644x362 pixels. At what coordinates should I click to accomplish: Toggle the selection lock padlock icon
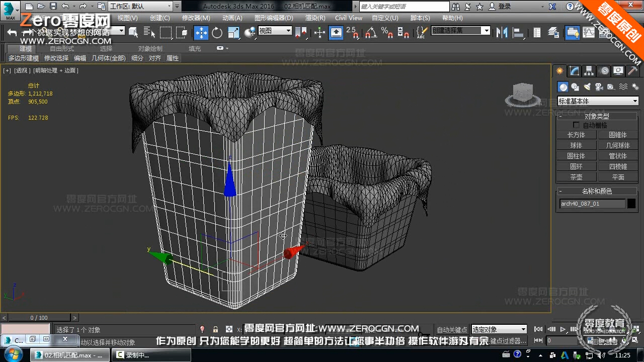[x=215, y=329]
